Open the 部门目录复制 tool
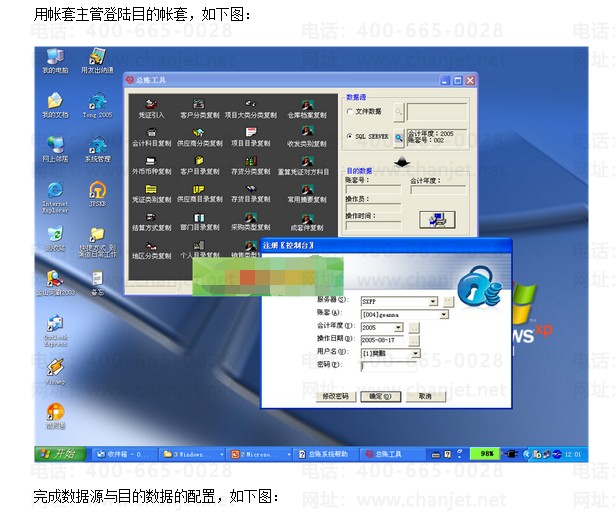Image resolution: width=616 pixels, height=517 pixels. (x=200, y=222)
